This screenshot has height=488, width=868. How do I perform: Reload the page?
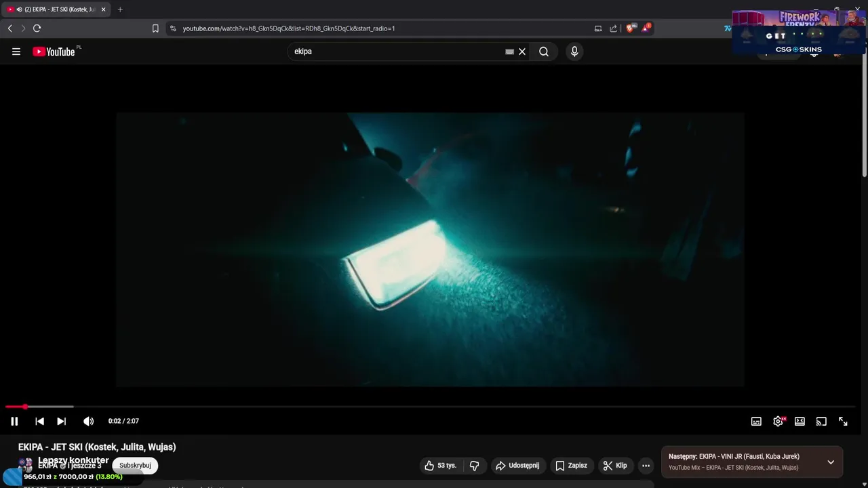pyautogui.click(x=37, y=28)
